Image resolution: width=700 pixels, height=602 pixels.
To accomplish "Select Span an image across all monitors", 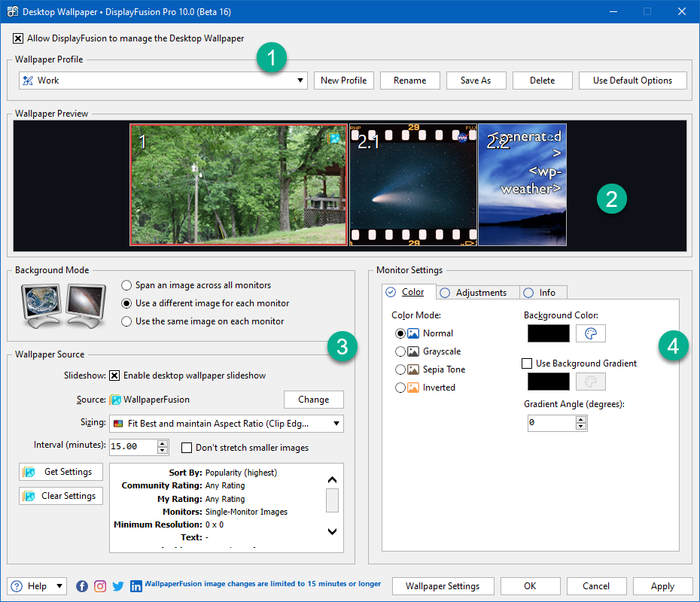I will [x=126, y=285].
